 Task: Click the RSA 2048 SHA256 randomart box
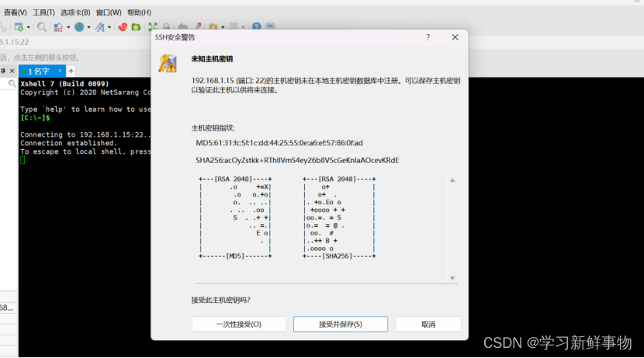coord(339,218)
